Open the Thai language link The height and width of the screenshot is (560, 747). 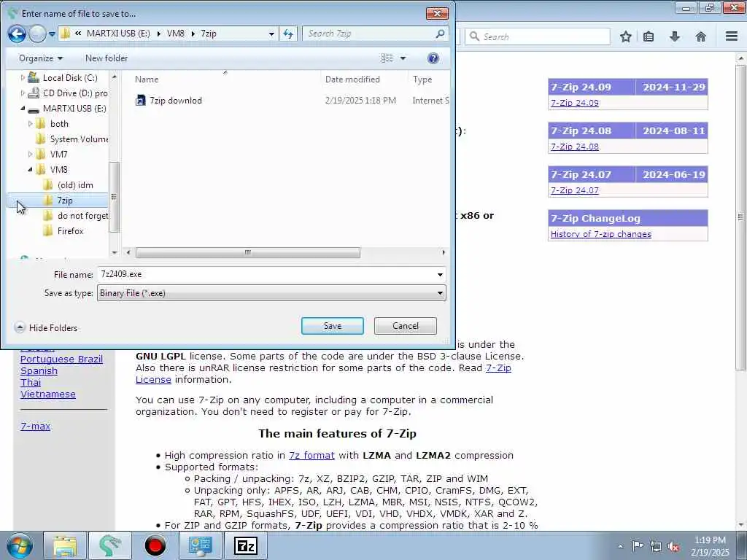(x=31, y=382)
